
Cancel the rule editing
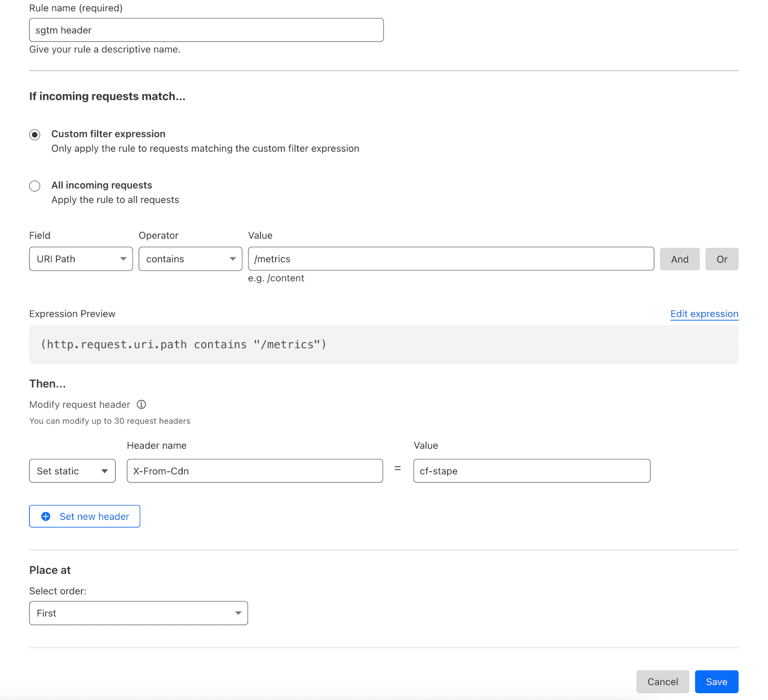coord(663,681)
